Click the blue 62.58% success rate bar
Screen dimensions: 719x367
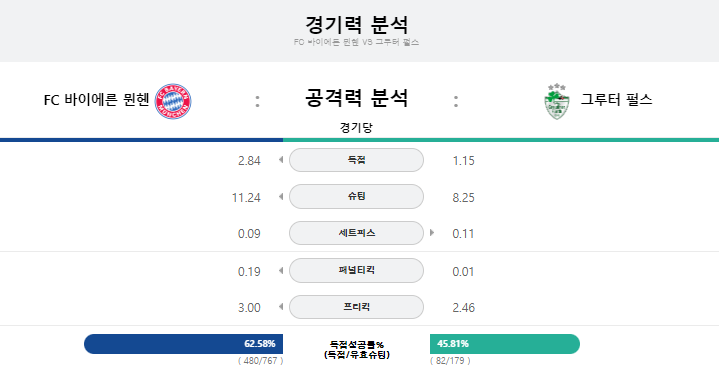(x=183, y=344)
